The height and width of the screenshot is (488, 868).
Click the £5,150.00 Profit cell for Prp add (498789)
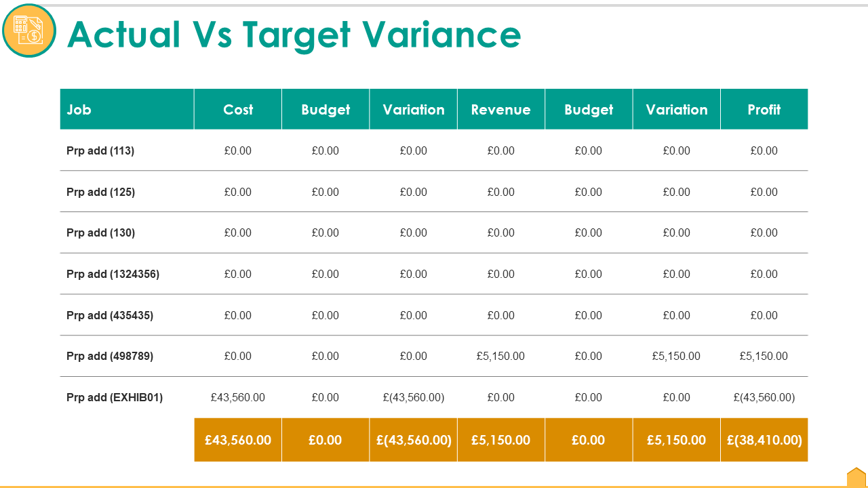(x=764, y=356)
